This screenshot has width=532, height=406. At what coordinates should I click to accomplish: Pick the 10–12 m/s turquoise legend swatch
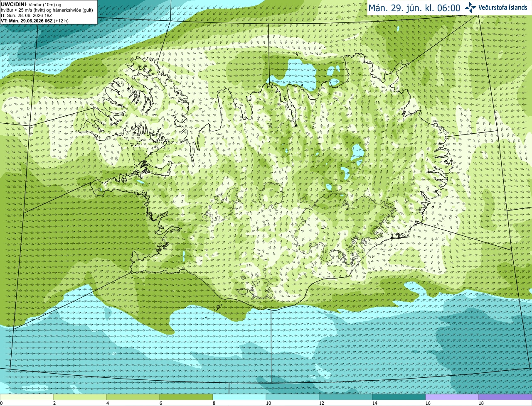(x=293, y=397)
